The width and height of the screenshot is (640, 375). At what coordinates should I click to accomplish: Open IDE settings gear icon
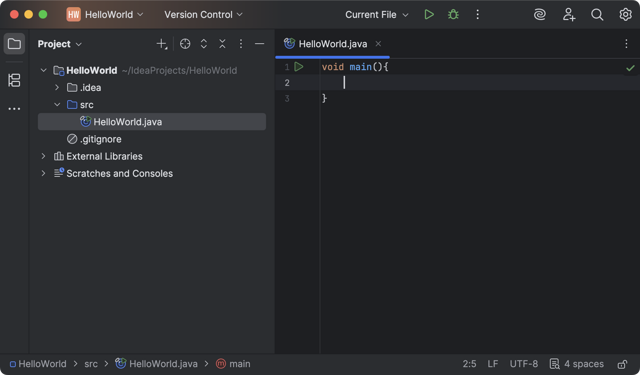click(625, 15)
